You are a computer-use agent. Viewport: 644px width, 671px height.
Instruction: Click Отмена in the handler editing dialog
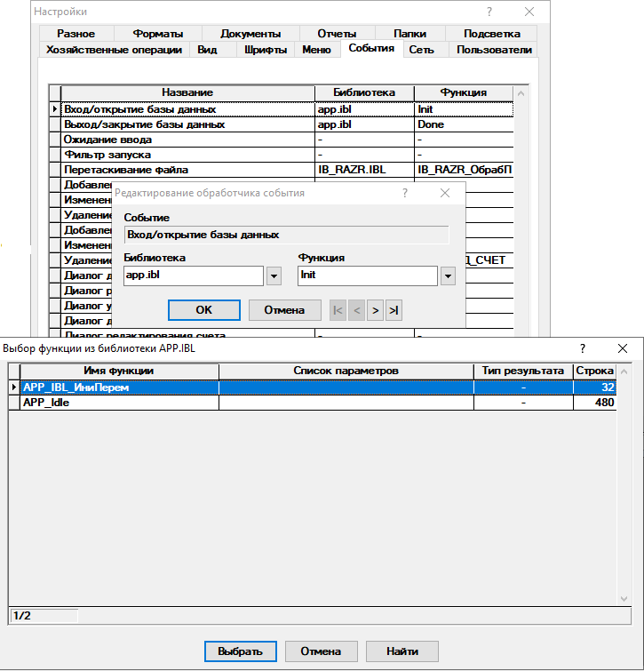pos(284,310)
